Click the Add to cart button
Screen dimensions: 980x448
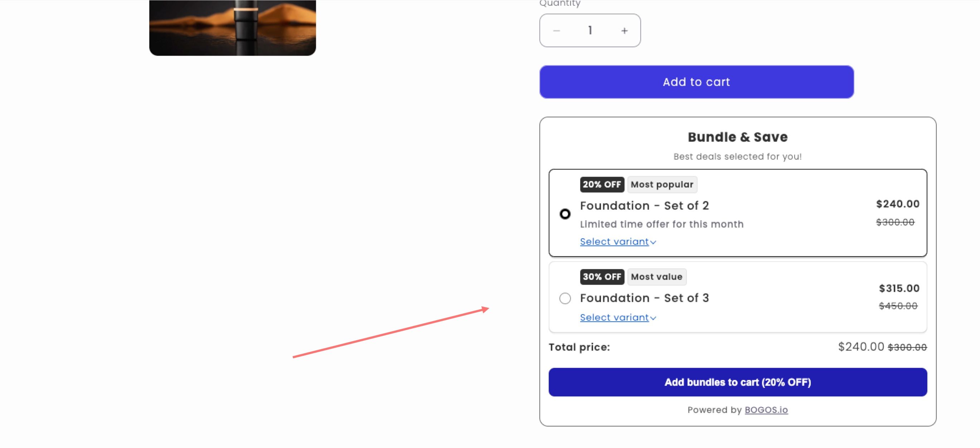pos(696,82)
